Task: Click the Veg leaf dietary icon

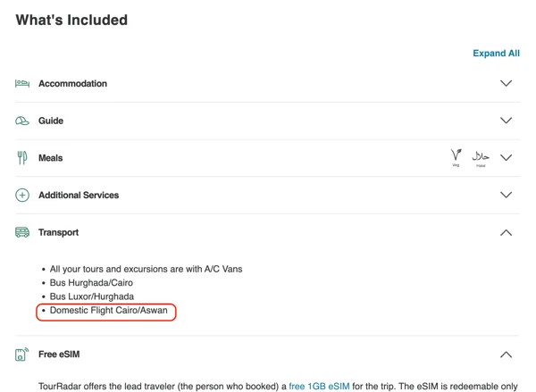Action: point(456,157)
